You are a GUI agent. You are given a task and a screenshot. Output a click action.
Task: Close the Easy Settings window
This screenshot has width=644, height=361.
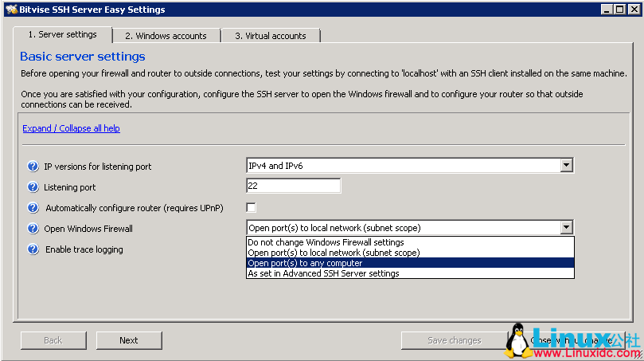(x=634, y=9)
